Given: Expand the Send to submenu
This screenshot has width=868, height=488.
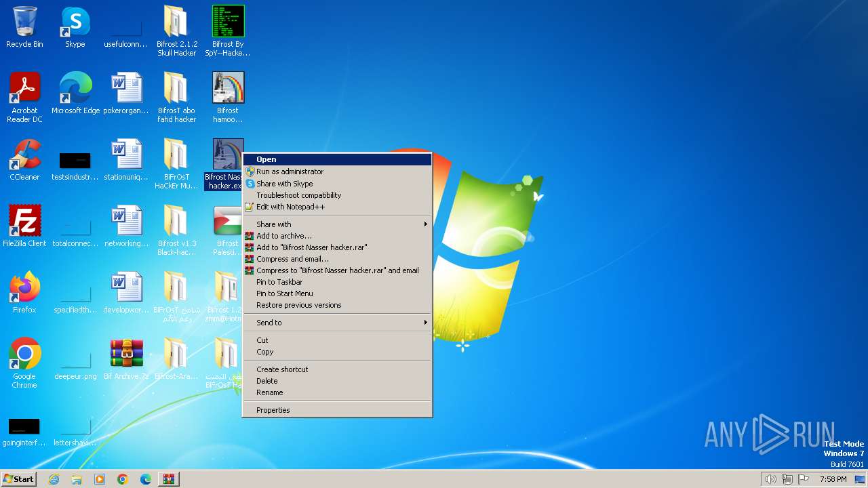Looking at the screenshot, I should tap(337, 323).
